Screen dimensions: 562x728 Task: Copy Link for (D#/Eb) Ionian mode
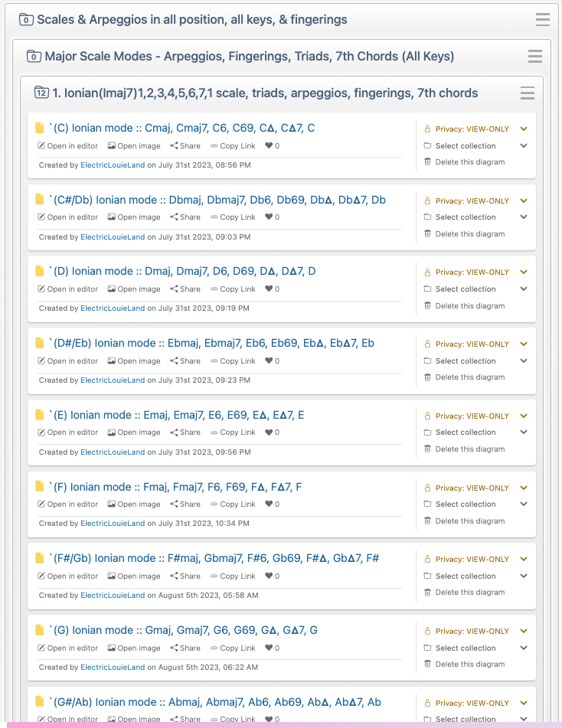click(x=233, y=361)
